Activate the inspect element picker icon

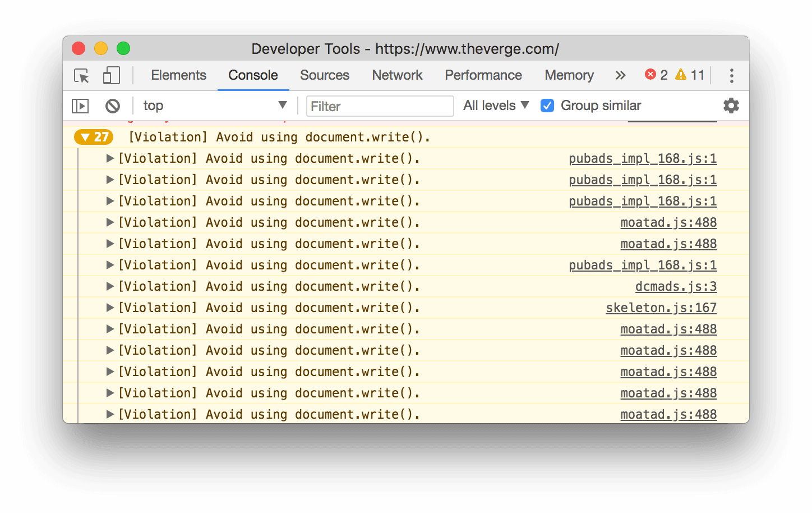(81, 76)
